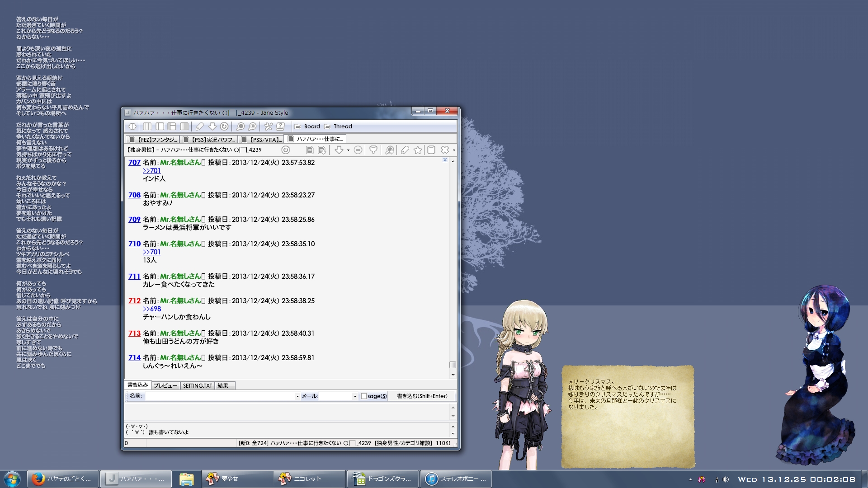The height and width of the screenshot is (488, 868).
Task: Open dropdown arrow beside thread down-arrow icon
Action: [348, 150]
